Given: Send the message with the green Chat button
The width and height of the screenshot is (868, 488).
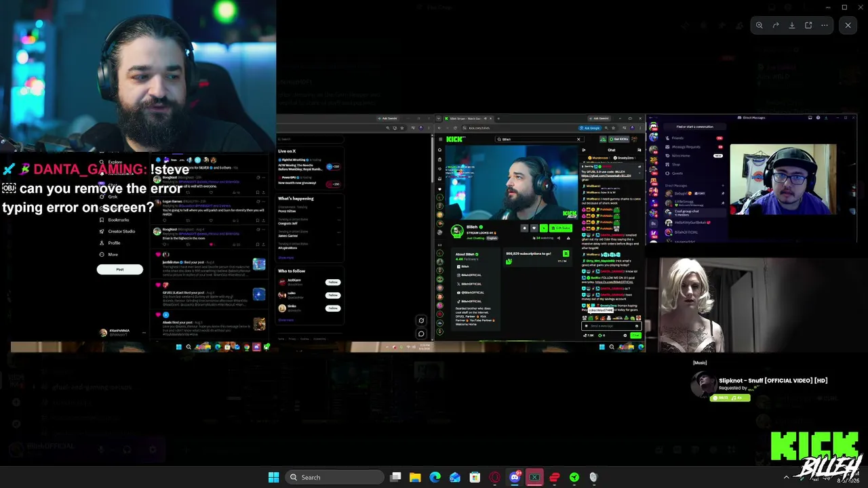Looking at the screenshot, I should [635, 335].
